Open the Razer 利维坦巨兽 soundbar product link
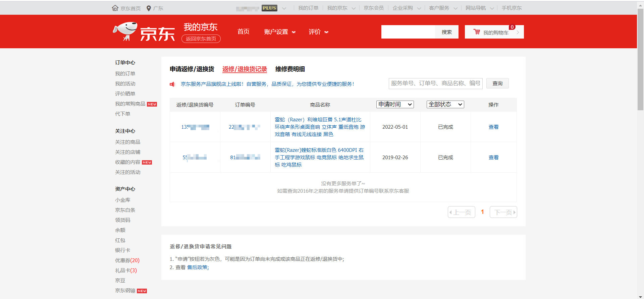The height and width of the screenshot is (299, 644). click(320, 127)
